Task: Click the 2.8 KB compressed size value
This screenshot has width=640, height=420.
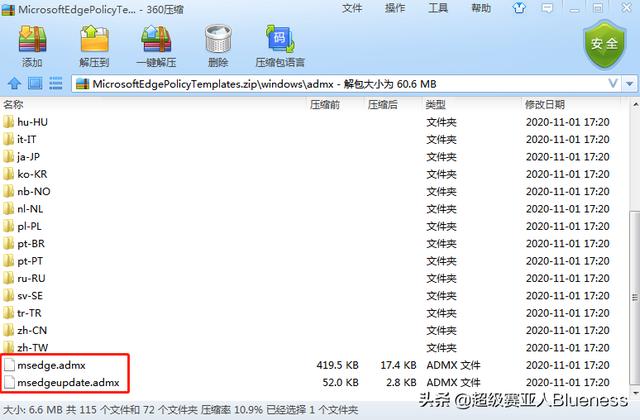Action: click(x=401, y=382)
